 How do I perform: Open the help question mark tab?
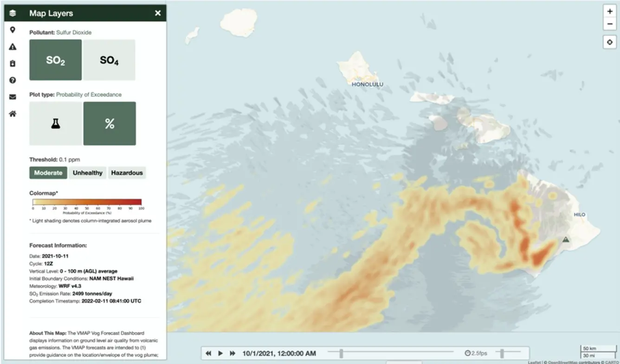[x=13, y=80]
